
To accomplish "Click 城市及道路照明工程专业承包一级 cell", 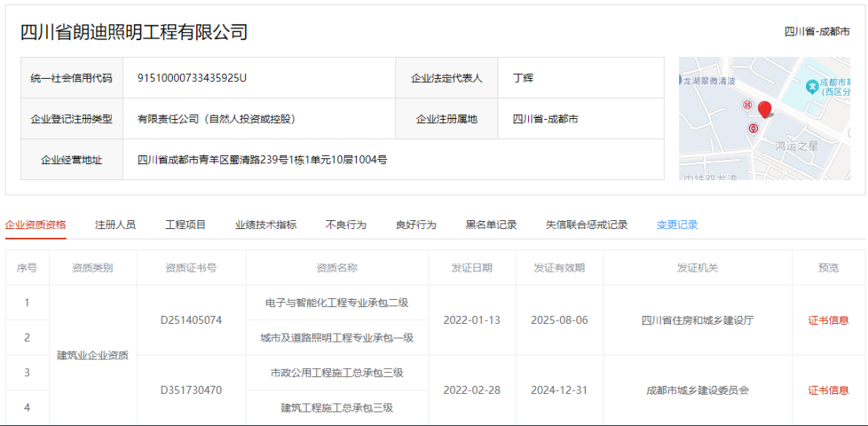I will [x=337, y=338].
